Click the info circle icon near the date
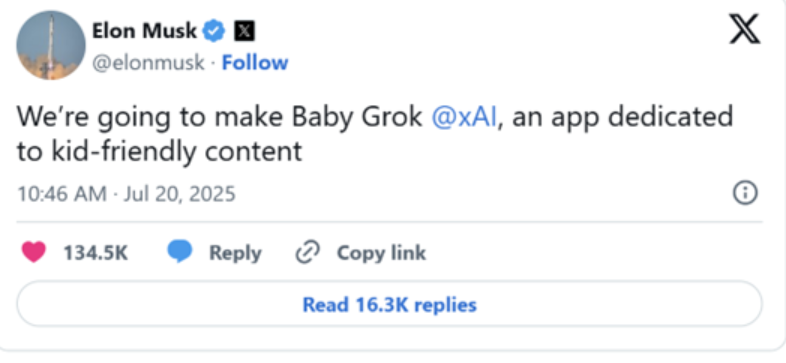The image size is (786, 363). [745, 193]
